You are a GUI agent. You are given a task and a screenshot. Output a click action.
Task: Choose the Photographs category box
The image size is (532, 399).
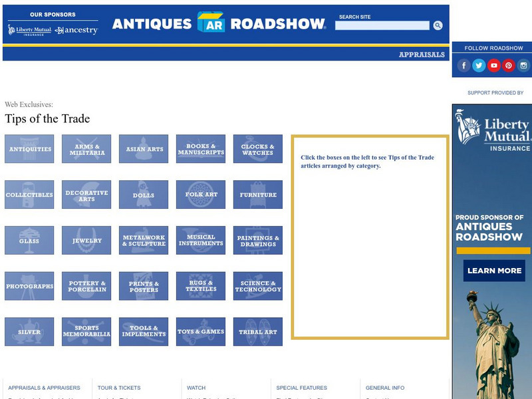[x=29, y=286]
